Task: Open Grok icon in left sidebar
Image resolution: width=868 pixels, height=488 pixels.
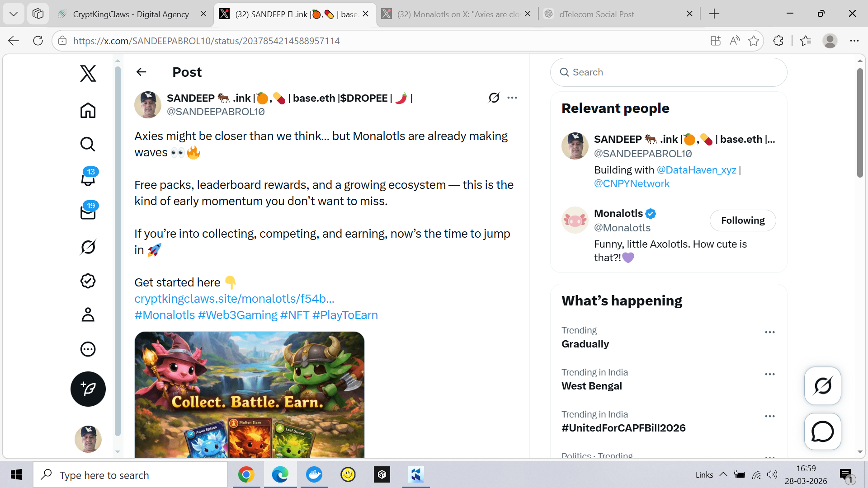Action: pyautogui.click(x=88, y=247)
